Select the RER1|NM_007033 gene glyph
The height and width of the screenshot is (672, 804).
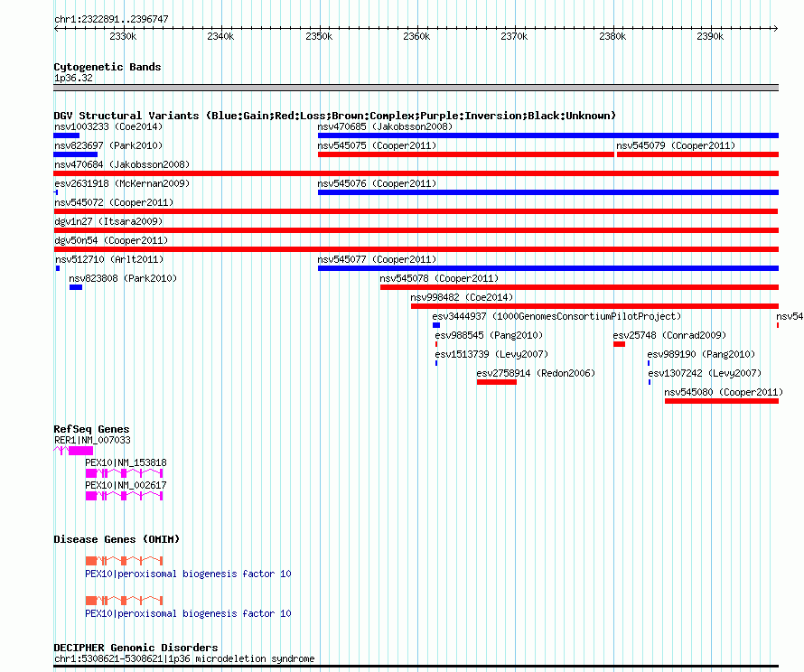coord(73,451)
